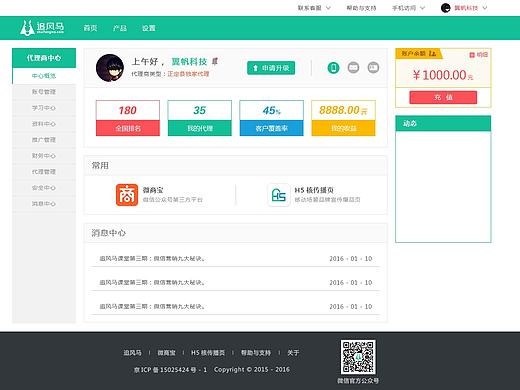Screen dimensions: 520x390
Task: Click the 明细 details icon in balance card
Action: click(x=472, y=55)
